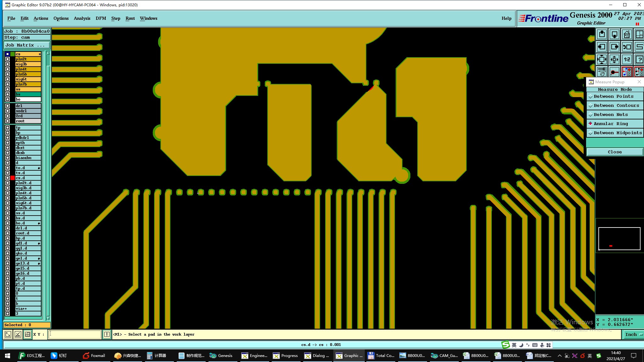Click the exclamation mark icon beside XY field
The width and height of the screenshot is (644, 362).
point(107,334)
